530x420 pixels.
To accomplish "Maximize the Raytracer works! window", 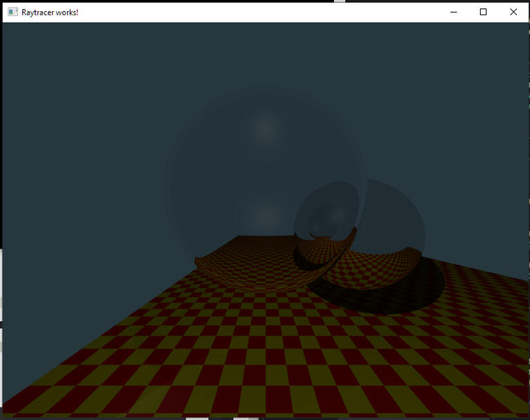I will pyautogui.click(x=484, y=12).
